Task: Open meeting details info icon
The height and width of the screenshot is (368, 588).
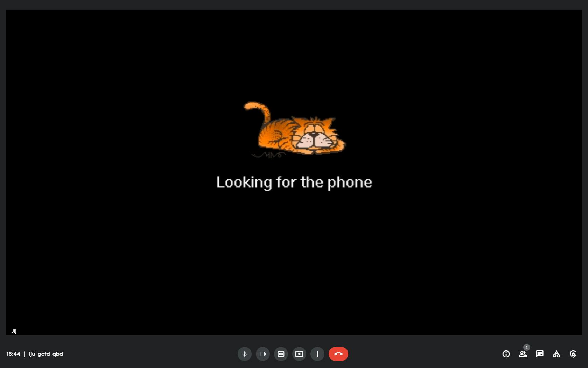Action: [x=506, y=354]
